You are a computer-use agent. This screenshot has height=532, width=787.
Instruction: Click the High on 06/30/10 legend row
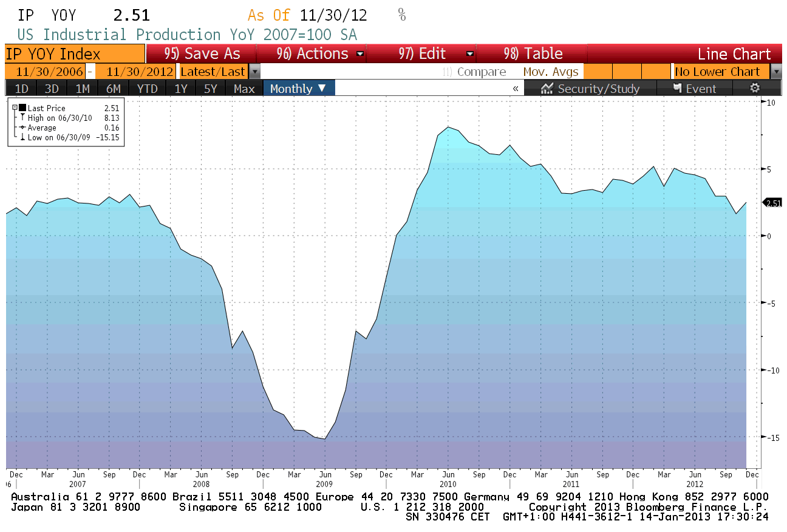click(70, 118)
